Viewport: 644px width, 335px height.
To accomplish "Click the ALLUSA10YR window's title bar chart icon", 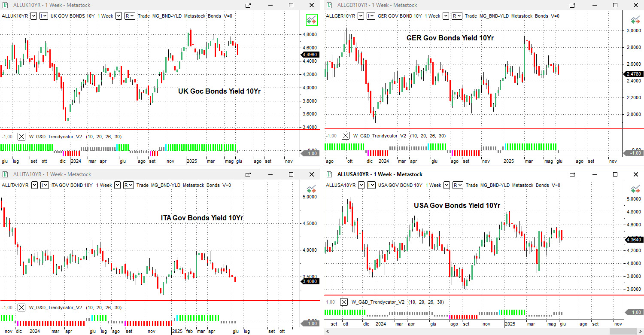I will [x=330, y=174].
